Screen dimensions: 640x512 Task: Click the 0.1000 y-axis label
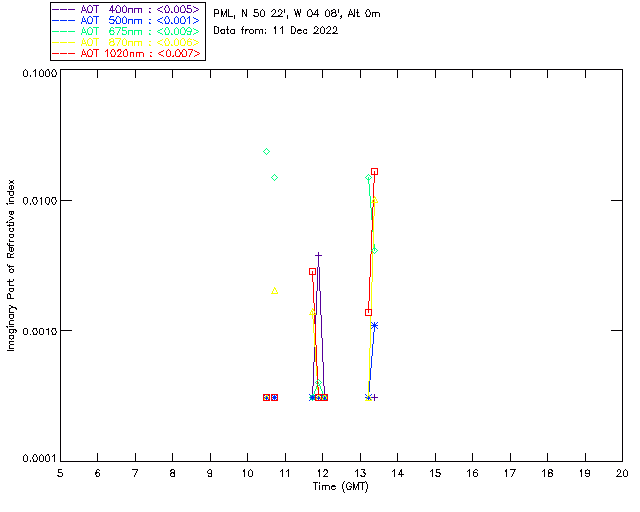coord(39,73)
